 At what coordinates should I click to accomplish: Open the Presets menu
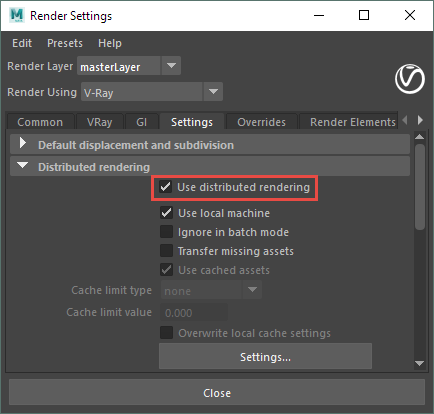65,43
